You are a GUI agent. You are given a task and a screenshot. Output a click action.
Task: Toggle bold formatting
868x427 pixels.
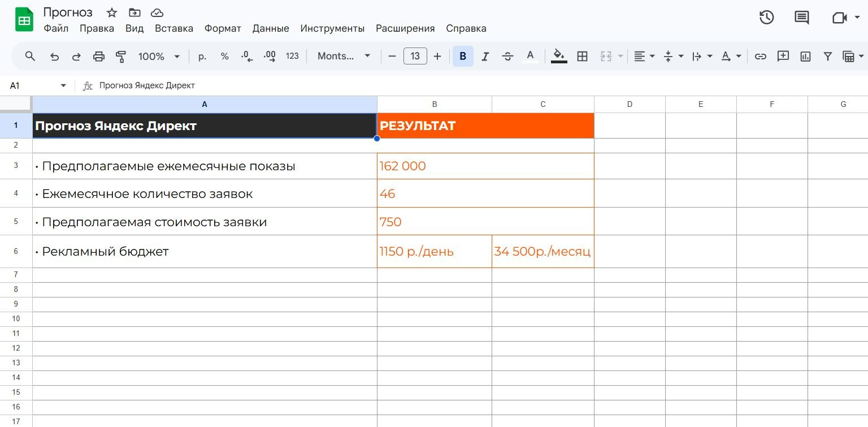[463, 56]
